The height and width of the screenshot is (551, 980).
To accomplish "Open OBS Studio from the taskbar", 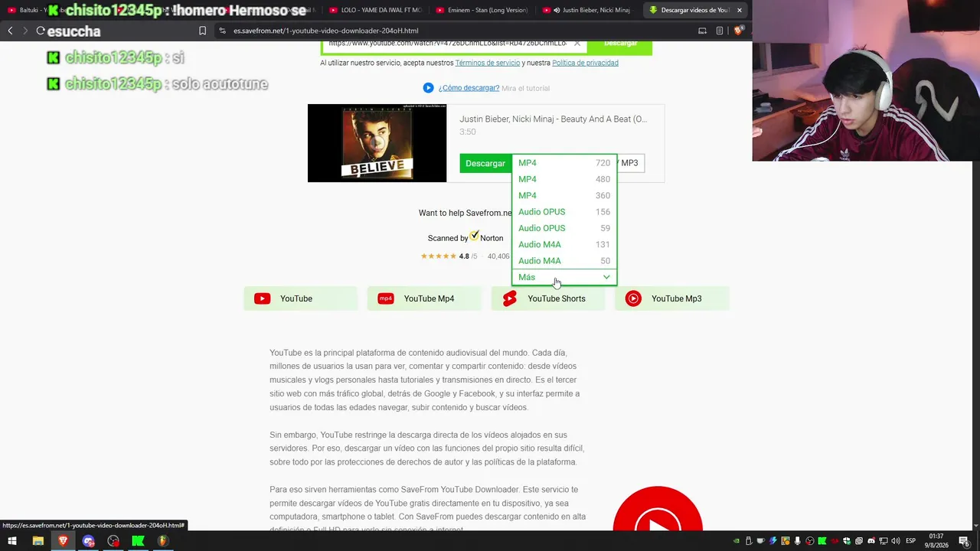I will click(113, 541).
